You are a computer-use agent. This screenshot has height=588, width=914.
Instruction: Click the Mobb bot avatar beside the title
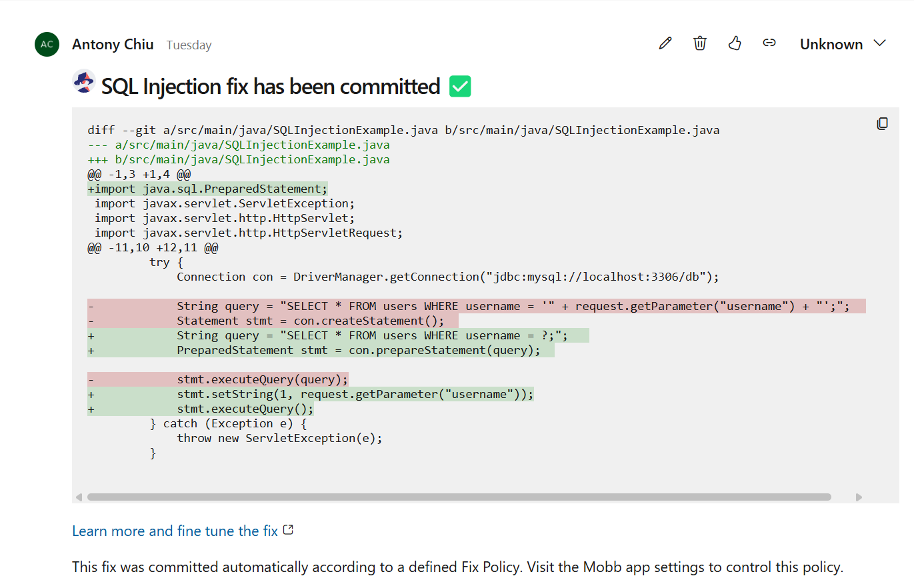coord(84,81)
